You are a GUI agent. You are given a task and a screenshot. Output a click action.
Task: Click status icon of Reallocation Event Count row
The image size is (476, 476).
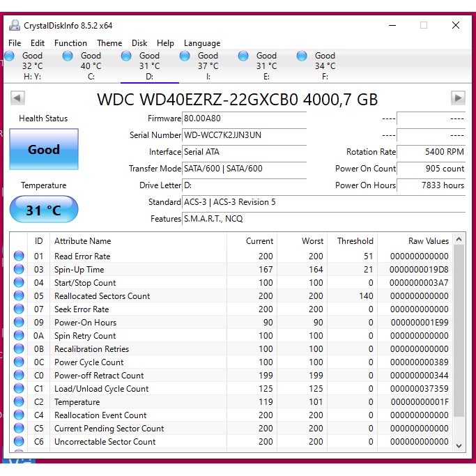coord(19,415)
